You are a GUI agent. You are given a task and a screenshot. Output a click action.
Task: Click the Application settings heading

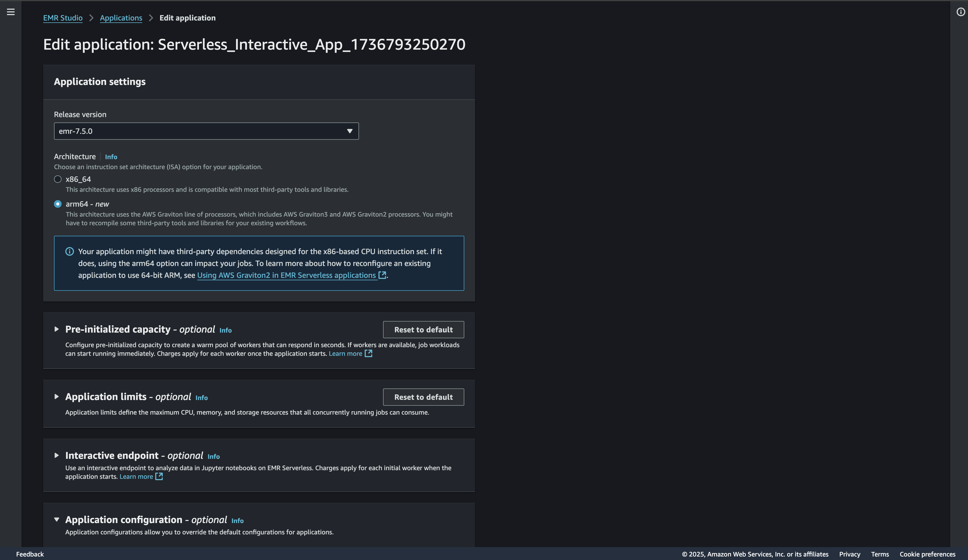[100, 82]
